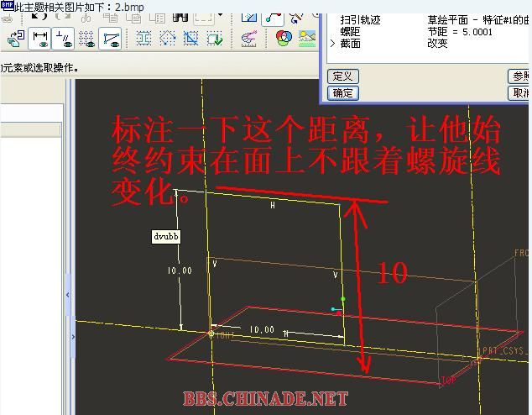532x415 pixels.
Task: Toggle constraint display on or off
Action: [x=63, y=39]
